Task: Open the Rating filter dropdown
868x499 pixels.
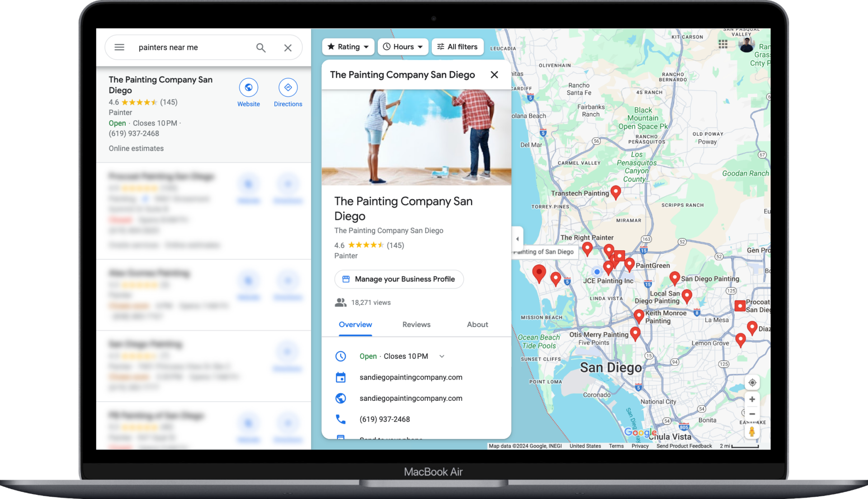Action: 348,47
